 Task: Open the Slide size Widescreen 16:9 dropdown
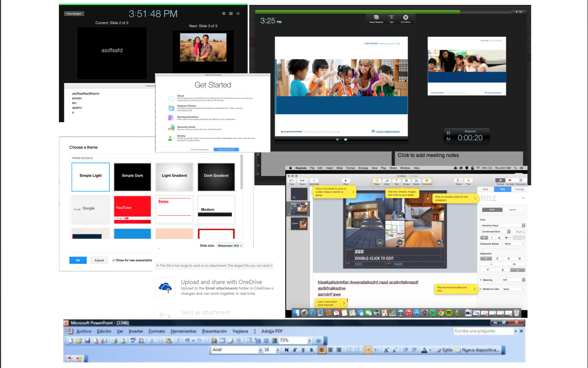pyautogui.click(x=230, y=246)
